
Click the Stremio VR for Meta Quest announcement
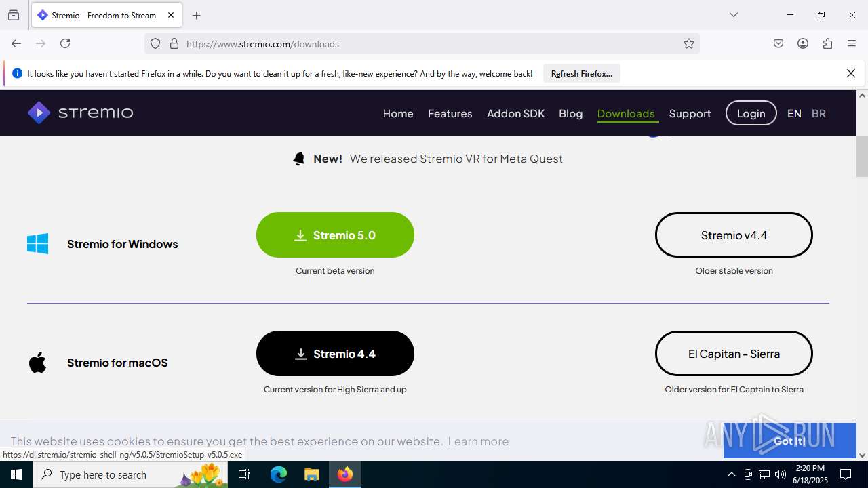[x=456, y=159]
